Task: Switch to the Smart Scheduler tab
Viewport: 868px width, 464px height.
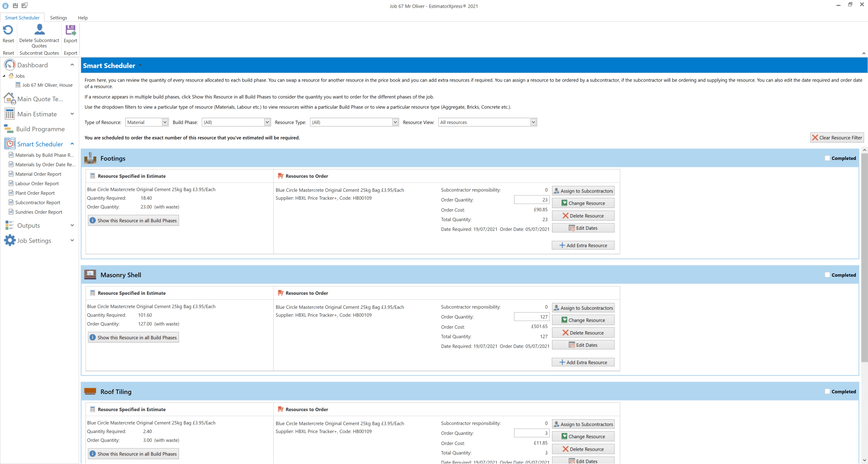Action: pyautogui.click(x=22, y=18)
